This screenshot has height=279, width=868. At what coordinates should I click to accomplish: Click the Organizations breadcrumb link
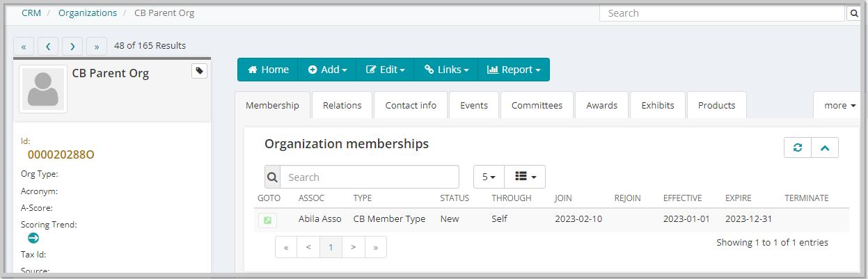pyautogui.click(x=88, y=13)
